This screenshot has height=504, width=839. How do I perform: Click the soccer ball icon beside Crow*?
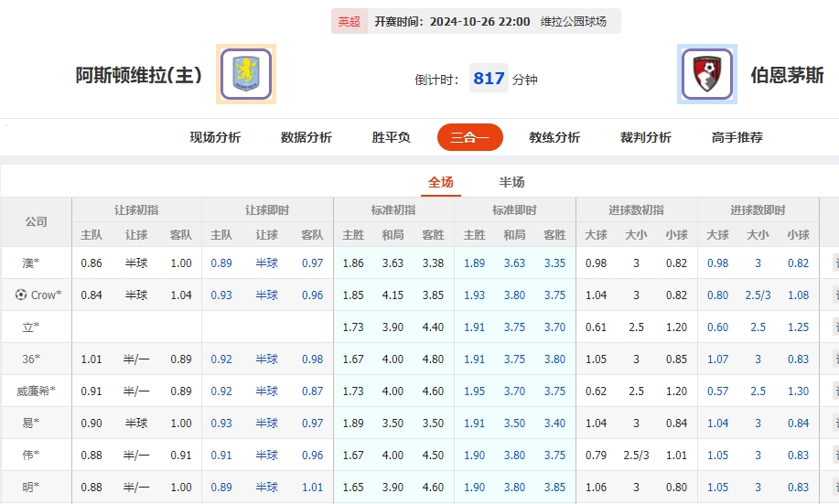[21, 295]
